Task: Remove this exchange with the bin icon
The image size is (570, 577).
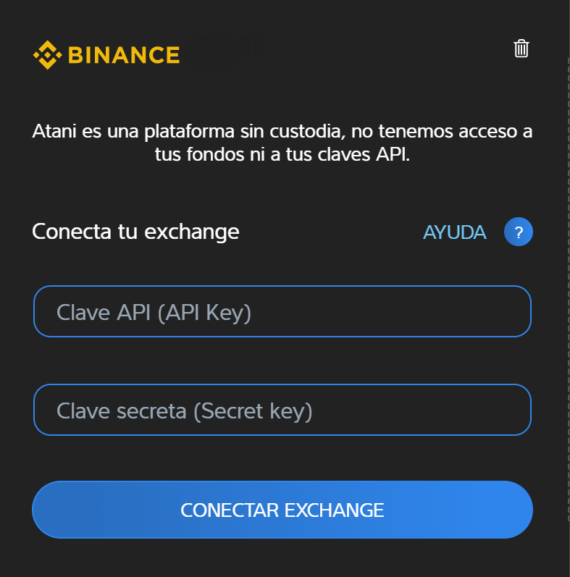Action: [x=521, y=48]
